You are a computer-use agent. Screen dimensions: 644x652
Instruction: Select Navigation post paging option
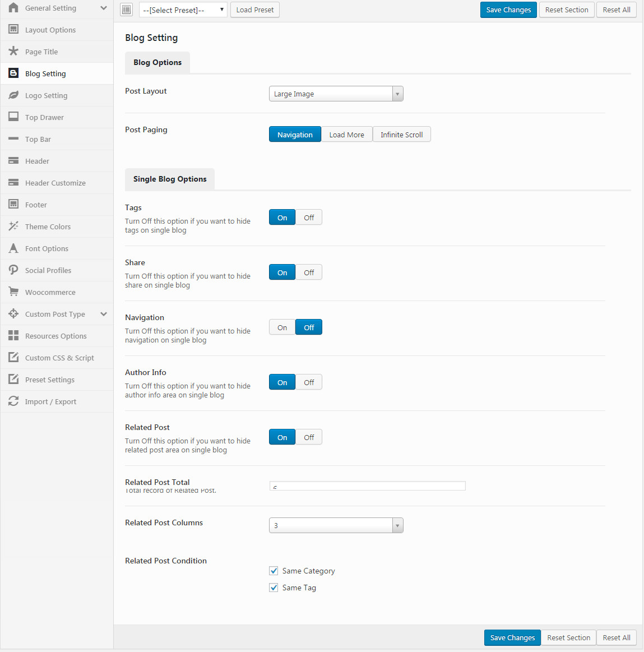tap(295, 135)
